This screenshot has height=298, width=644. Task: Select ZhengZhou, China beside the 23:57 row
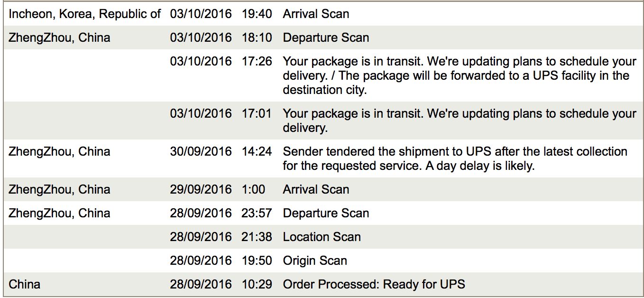click(x=59, y=213)
